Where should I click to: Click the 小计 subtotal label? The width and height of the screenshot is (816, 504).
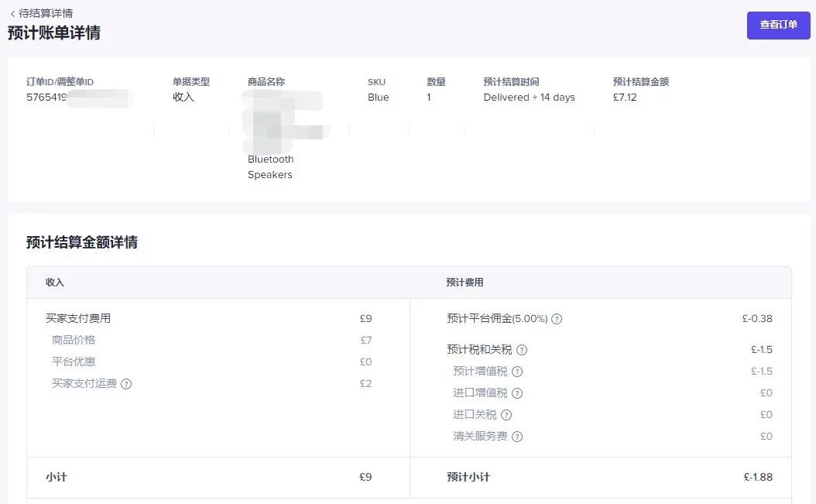(x=57, y=478)
